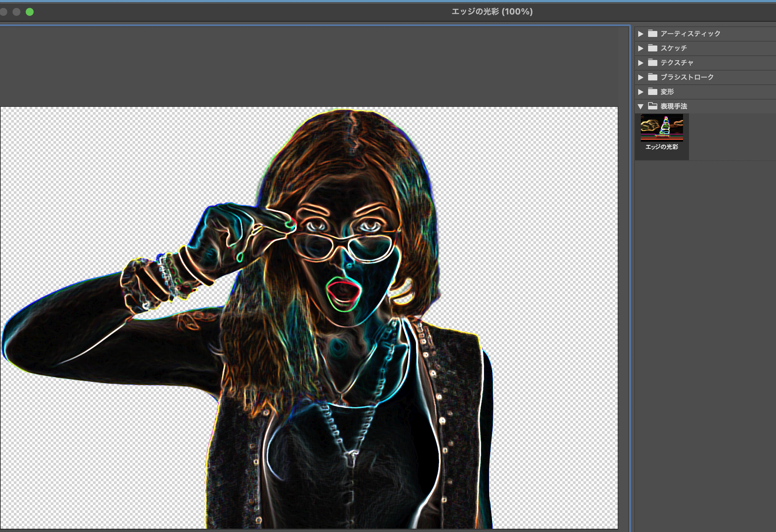This screenshot has width=776, height=532.
Task: Expand the スケッチ disclosure triangle
Action: coord(641,48)
